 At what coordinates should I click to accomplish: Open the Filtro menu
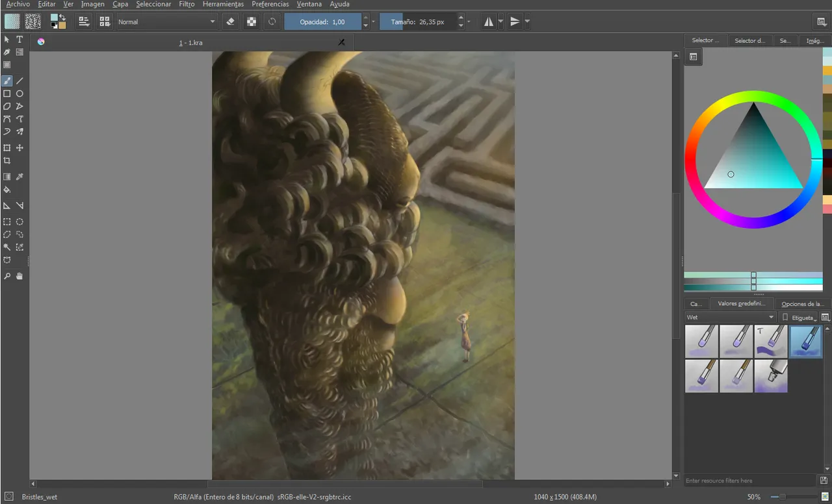coord(187,4)
